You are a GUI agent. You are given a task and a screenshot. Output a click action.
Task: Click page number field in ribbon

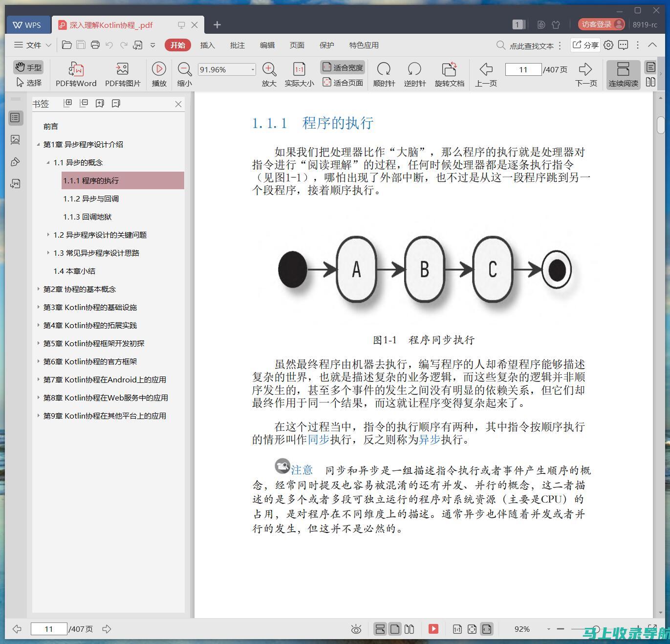523,69
